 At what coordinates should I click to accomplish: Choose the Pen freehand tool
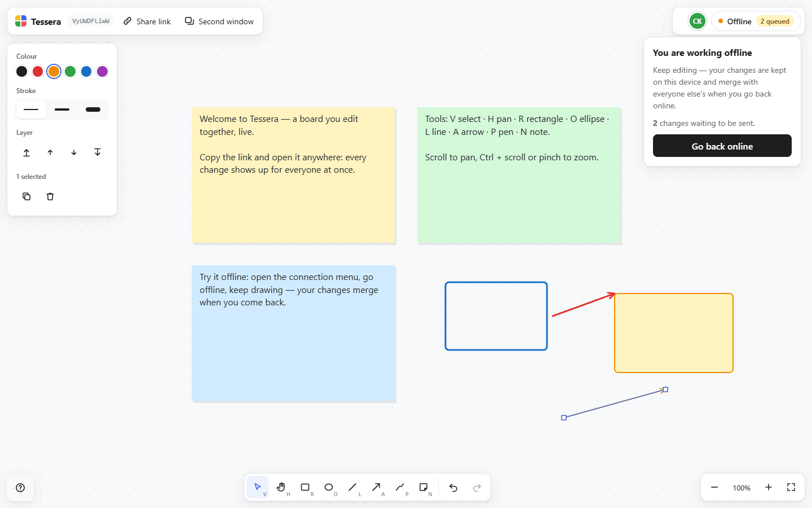pyautogui.click(x=400, y=487)
